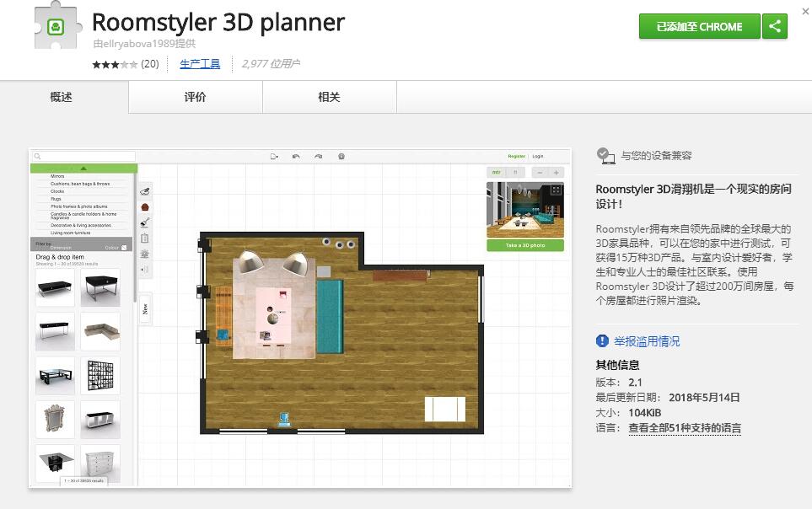Switch to the 相关 tab
The height and width of the screenshot is (509, 812).
[x=330, y=97]
